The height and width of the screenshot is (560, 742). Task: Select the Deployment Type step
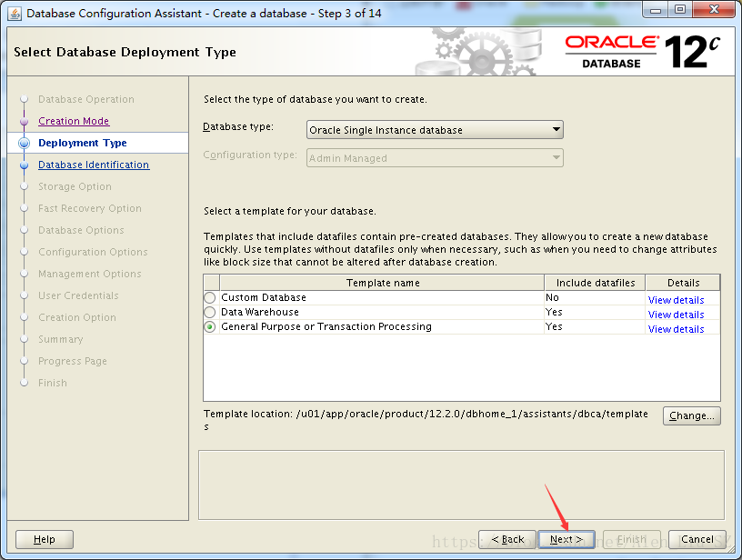tap(83, 143)
